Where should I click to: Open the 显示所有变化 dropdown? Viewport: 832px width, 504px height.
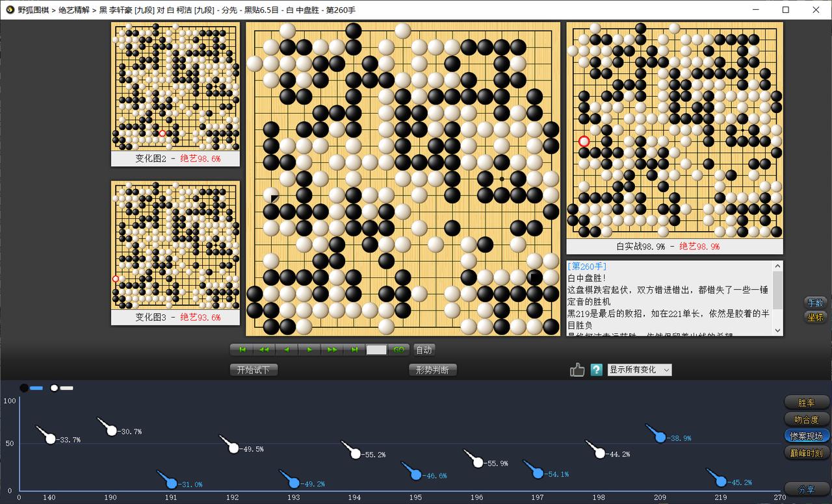point(640,370)
